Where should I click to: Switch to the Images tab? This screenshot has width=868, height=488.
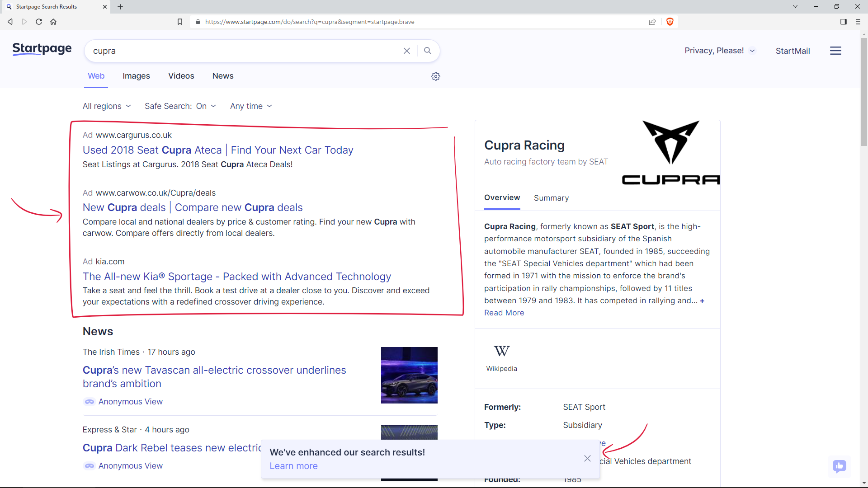136,76
